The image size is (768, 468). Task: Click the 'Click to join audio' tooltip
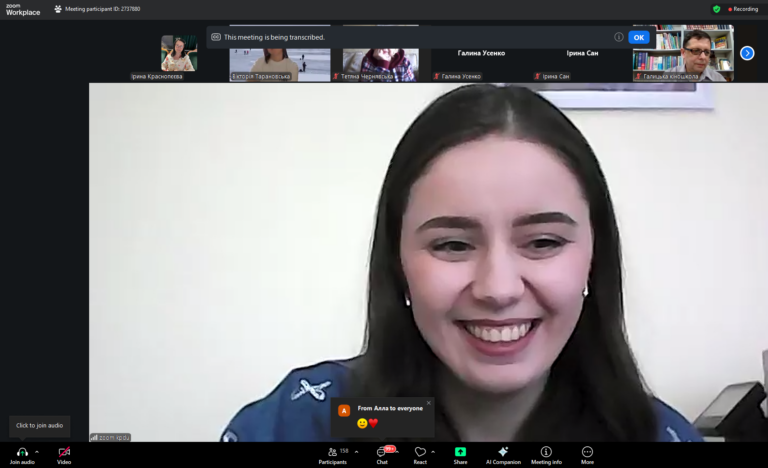coord(39,425)
